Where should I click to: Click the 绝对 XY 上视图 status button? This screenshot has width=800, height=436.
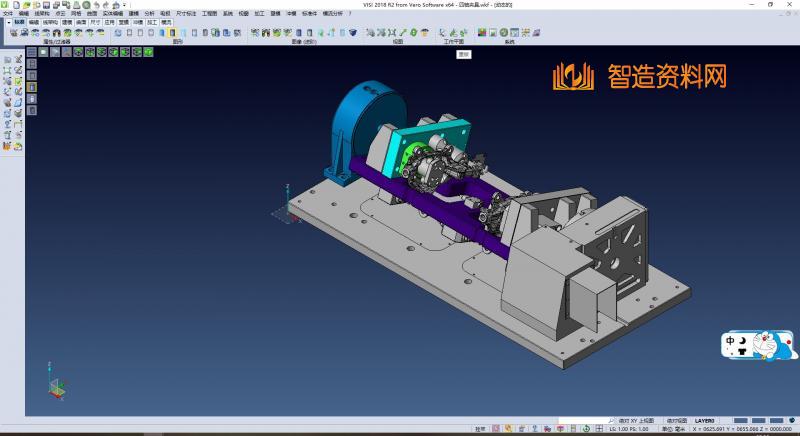tap(638, 421)
